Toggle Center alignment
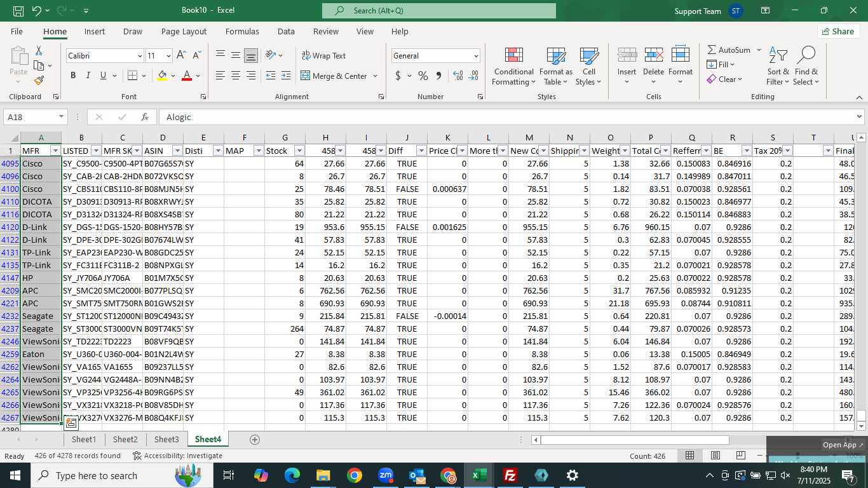The image size is (868, 488). click(236, 76)
